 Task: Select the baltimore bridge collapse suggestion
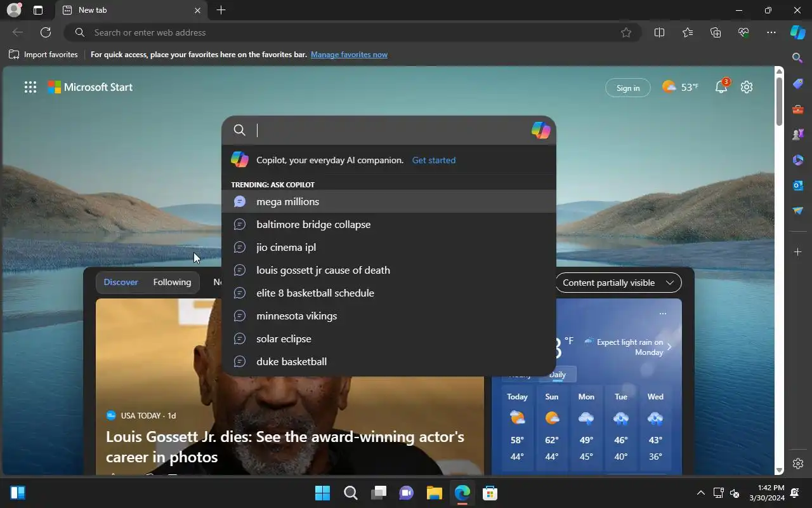388,224
